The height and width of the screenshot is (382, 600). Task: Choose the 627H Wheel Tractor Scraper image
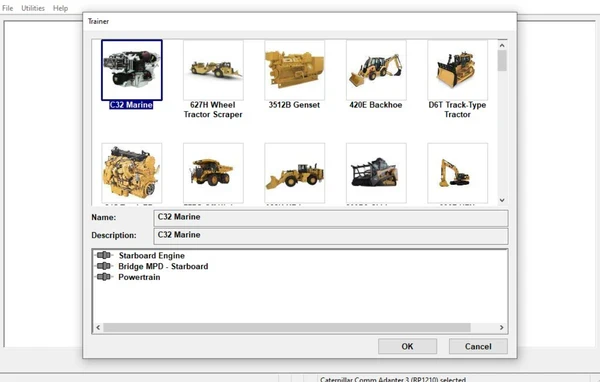pyautogui.click(x=213, y=70)
